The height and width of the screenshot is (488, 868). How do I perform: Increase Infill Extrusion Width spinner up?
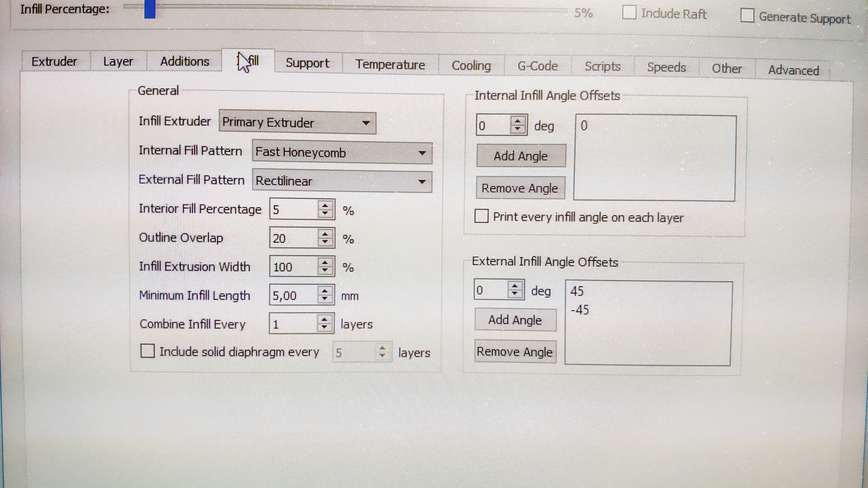coord(325,263)
